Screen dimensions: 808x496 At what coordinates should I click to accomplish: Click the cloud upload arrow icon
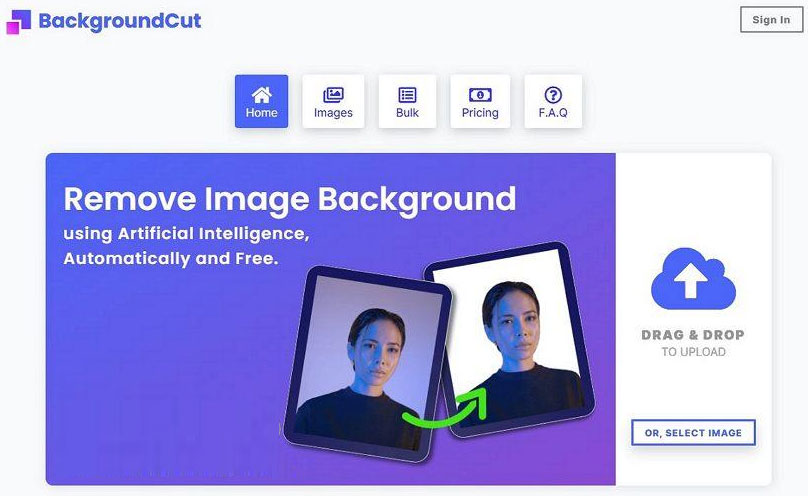[x=693, y=279]
